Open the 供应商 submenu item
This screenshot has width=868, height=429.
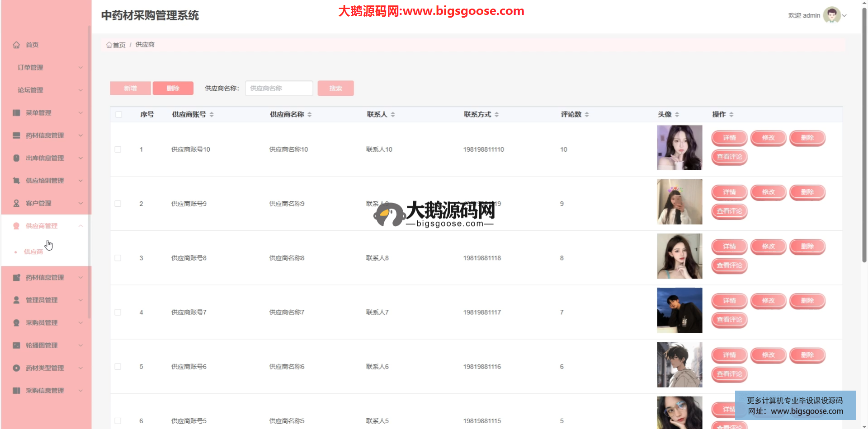coord(33,252)
